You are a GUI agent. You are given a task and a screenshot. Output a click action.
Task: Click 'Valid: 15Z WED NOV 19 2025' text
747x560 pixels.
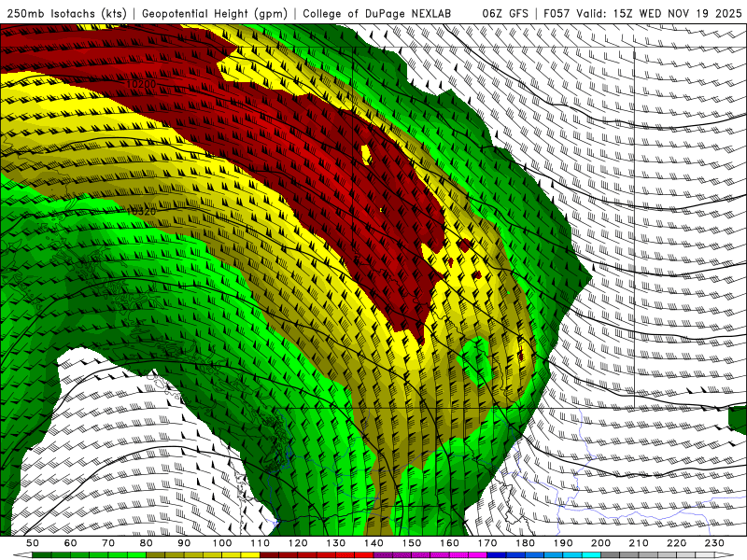coord(658,13)
